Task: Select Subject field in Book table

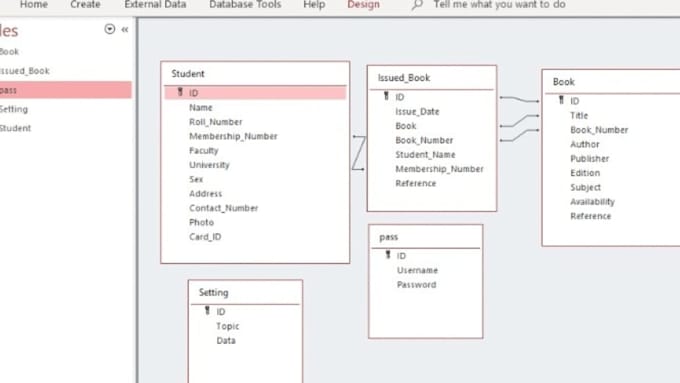Action: click(x=585, y=187)
